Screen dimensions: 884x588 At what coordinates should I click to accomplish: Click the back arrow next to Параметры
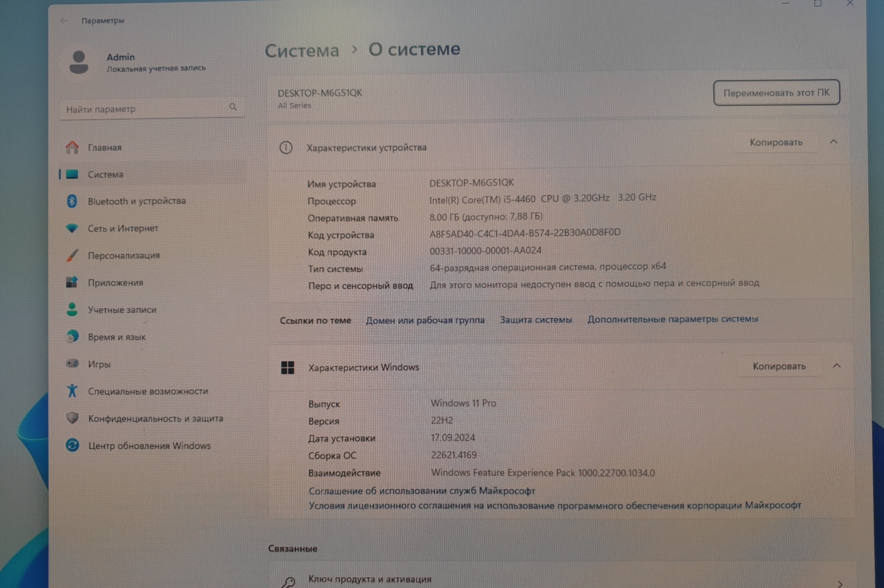pyautogui.click(x=64, y=21)
